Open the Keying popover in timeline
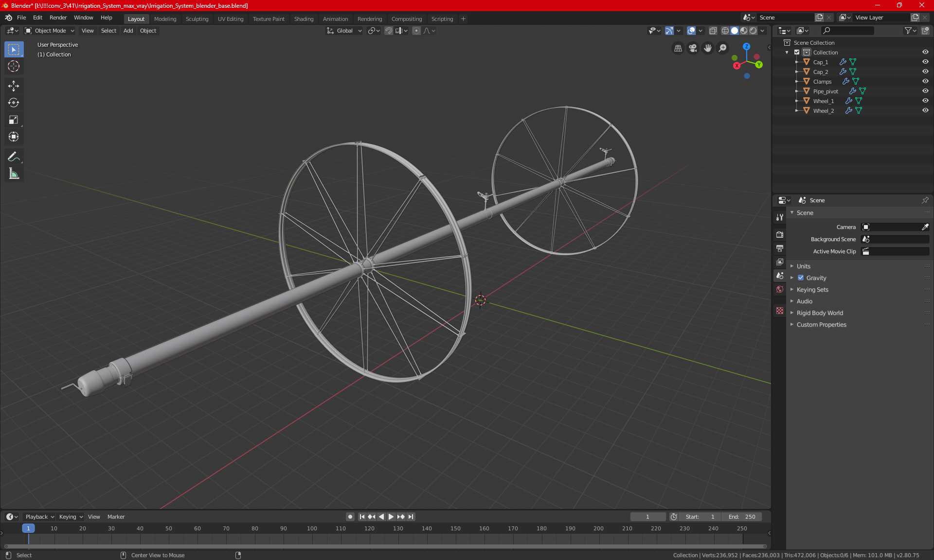 (x=71, y=517)
